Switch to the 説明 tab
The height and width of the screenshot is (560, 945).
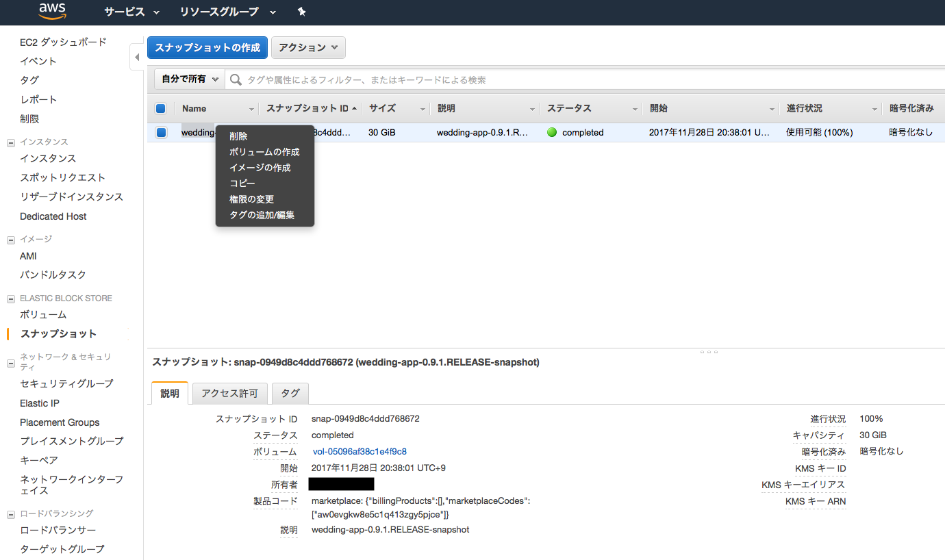(170, 393)
